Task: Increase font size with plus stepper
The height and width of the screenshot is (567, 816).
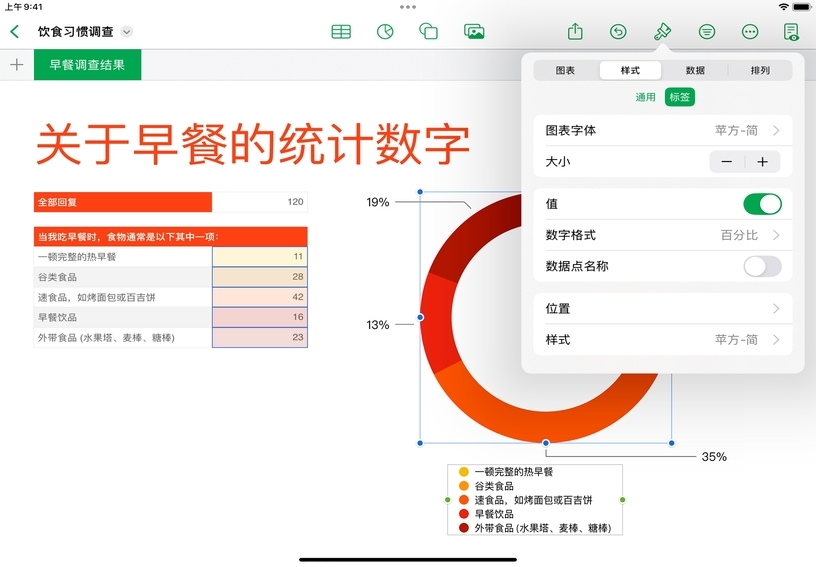Action: 762,162
